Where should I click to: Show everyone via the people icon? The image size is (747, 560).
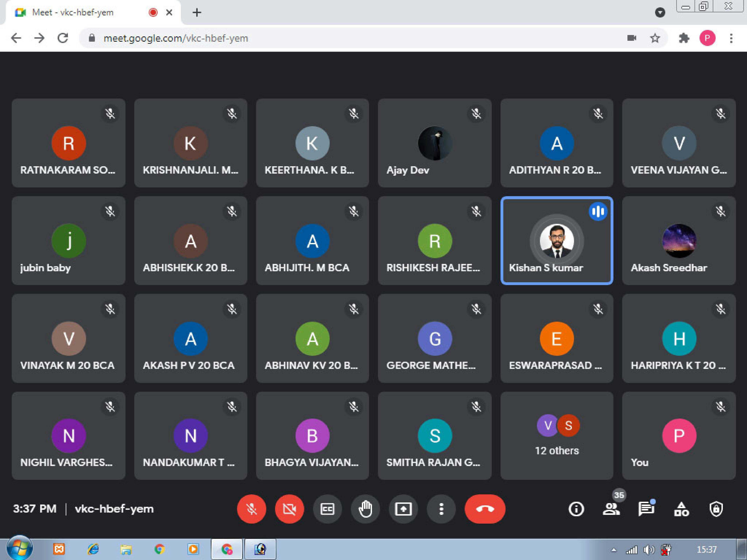tap(611, 509)
